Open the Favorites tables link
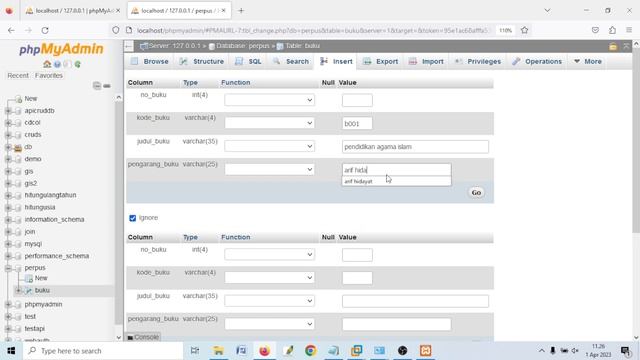The image size is (640, 360). pyautogui.click(x=49, y=76)
